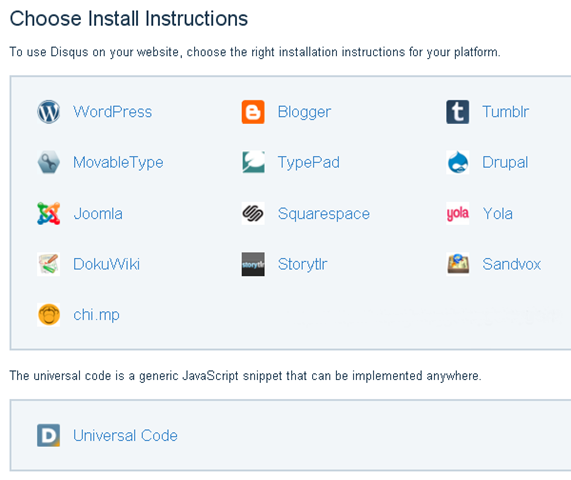Screen dimensions: 571x480
Task: Click the DokuWiki pencil icon
Action: point(48,264)
